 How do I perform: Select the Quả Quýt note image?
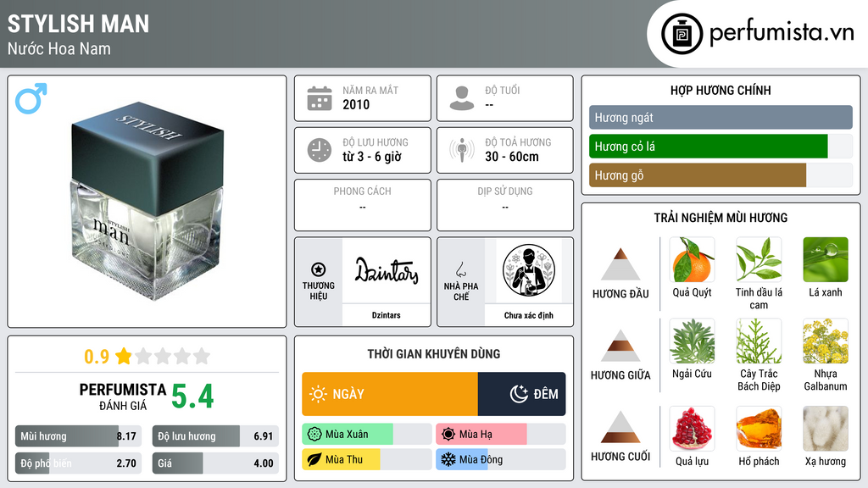click(x=692, y=260)
